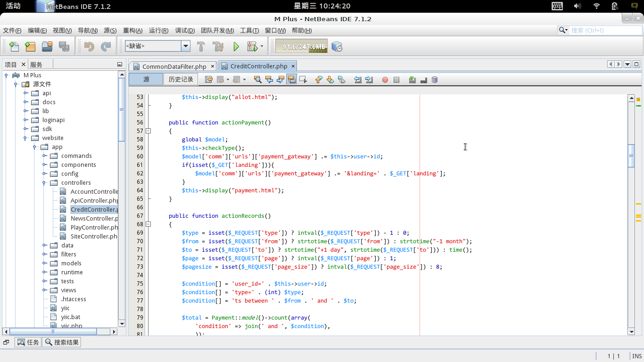Click the New File toolbar icon
The width and height of the screenshot is (644, 362).
pyautogui.click(x=15, y=47)
